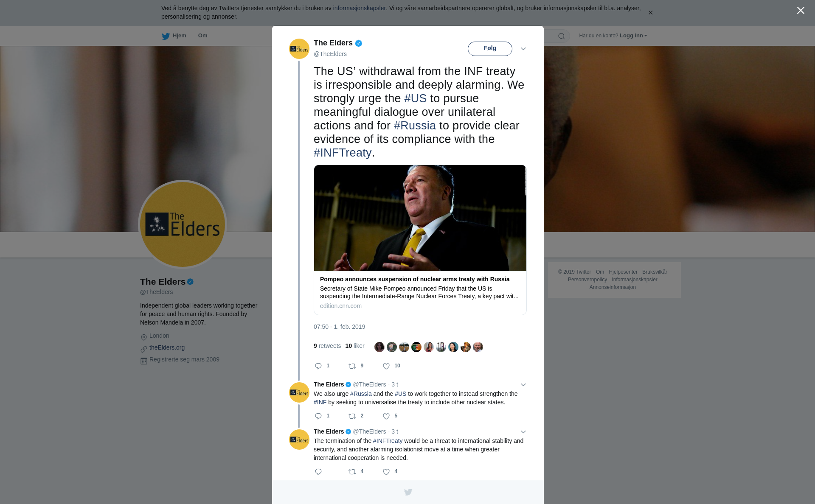The height and width of the screenshot is (504, 815).
Task: Open options chevron on second tweet
Action: [x=523, y=385]
